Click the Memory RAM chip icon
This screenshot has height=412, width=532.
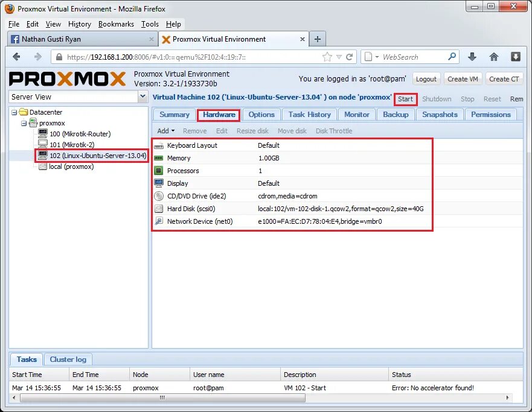158,158
